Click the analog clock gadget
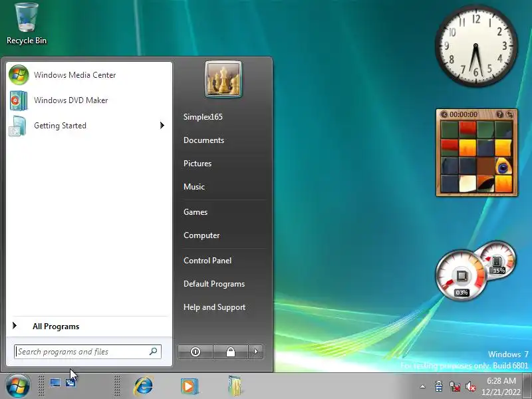The height and width of the screenshot is (399, 532). click(x=476, y=46)
